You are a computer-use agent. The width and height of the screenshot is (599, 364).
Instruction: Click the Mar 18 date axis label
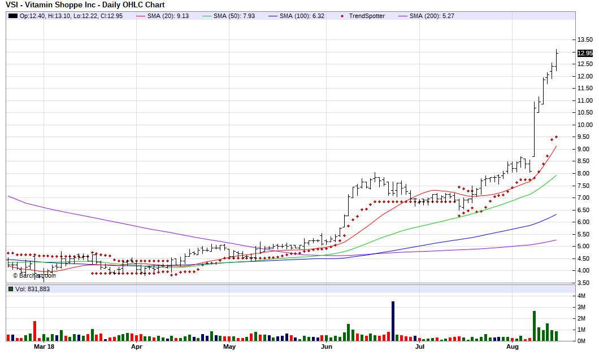coord(44,347)
